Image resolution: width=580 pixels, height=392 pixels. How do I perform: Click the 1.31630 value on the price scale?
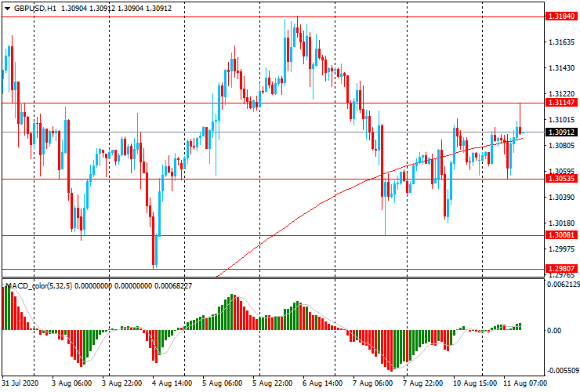560,43
